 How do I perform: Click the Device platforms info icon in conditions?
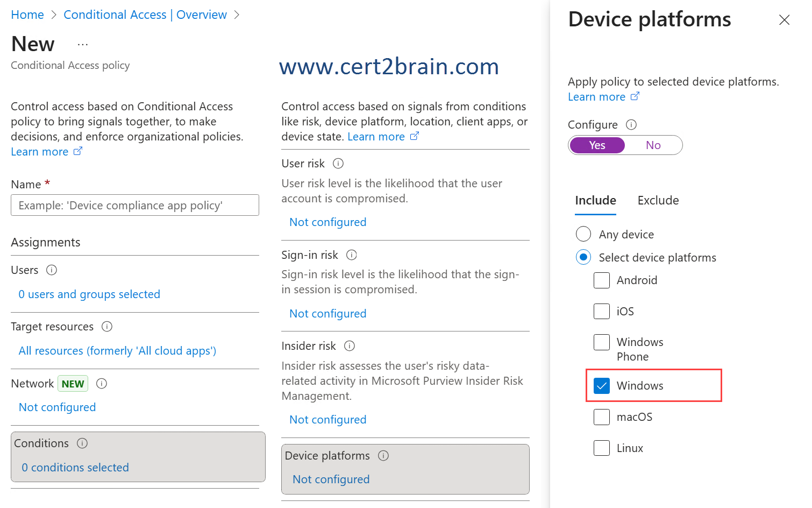coord(383,456)
